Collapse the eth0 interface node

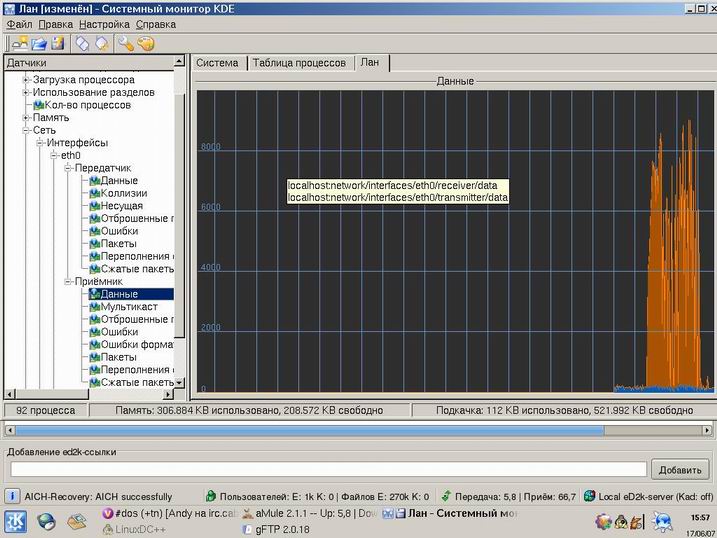[x=54, y=155]
